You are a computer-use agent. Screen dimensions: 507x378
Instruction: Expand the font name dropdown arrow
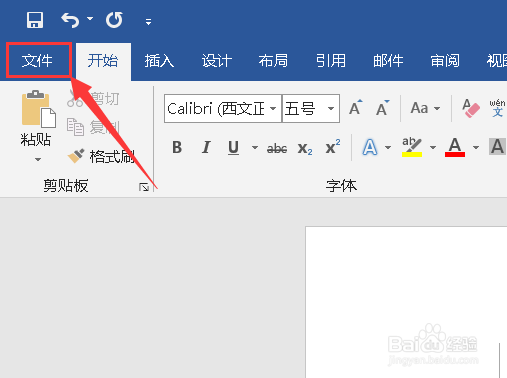tap(273, 109)
